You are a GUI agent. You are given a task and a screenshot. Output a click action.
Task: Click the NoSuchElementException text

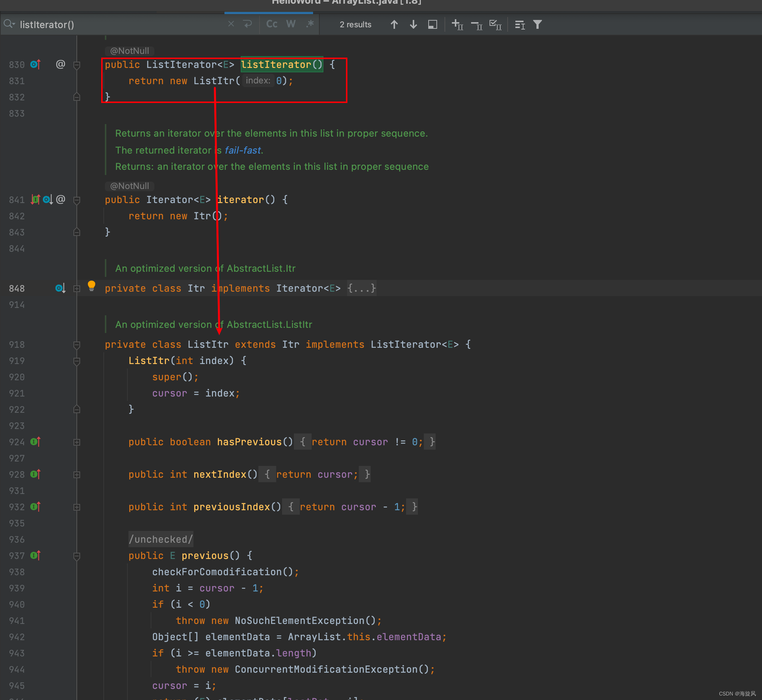click(299, 621)
